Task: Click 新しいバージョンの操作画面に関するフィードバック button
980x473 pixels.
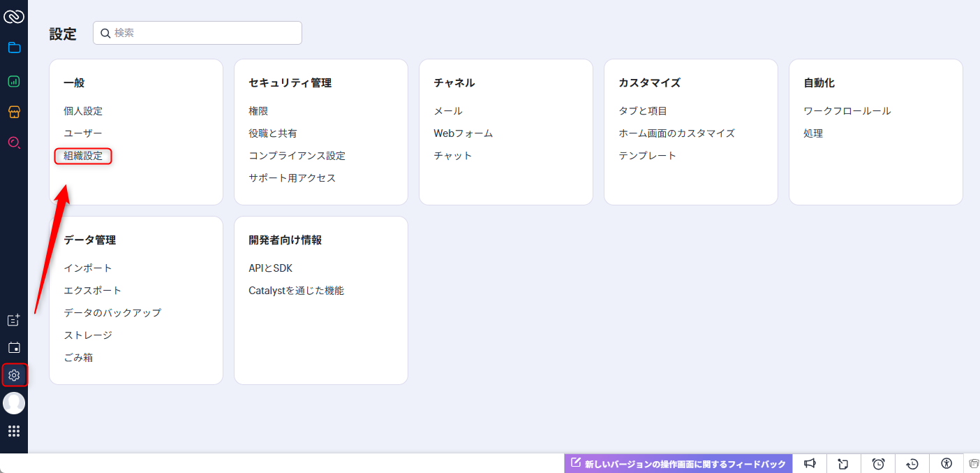Action: pos(678,464)
